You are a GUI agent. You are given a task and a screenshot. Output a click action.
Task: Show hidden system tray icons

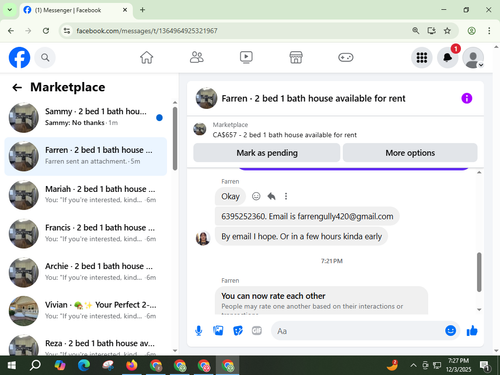pyautogui.click(x=413, y=365)
